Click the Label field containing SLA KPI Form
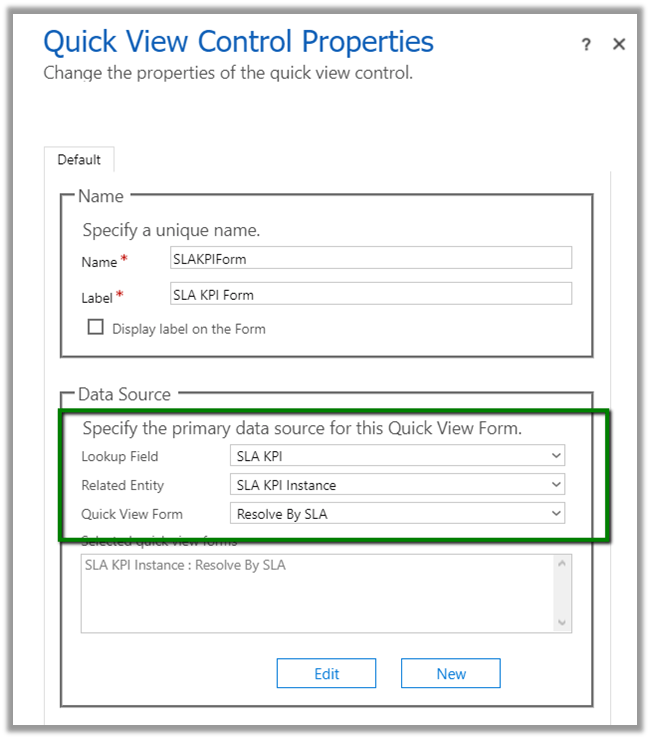Screen dimensions: 650x739 tap(371, 293)
